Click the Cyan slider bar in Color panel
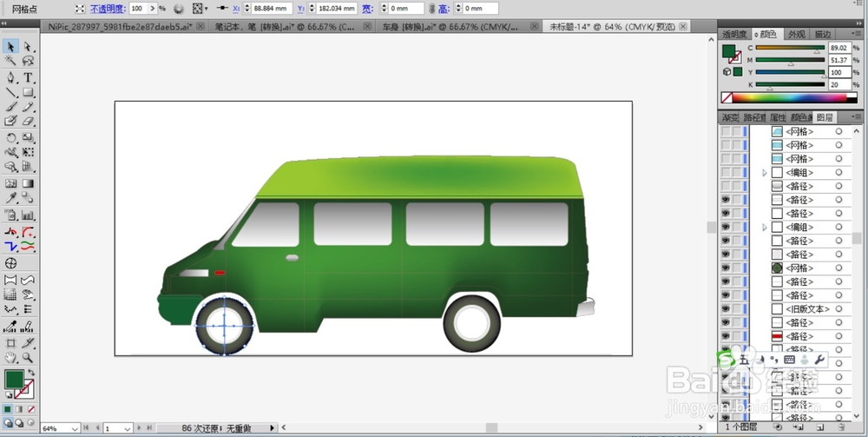Screen dimensions: 868x437 [790, 48]
